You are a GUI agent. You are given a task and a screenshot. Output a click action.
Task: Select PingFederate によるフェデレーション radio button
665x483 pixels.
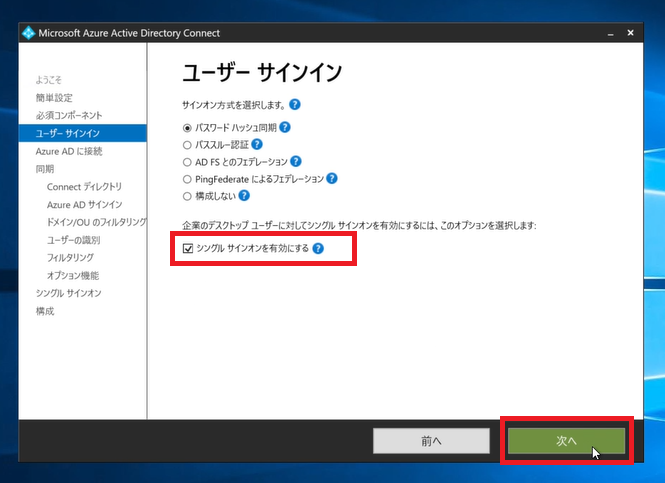pos(187,179)
